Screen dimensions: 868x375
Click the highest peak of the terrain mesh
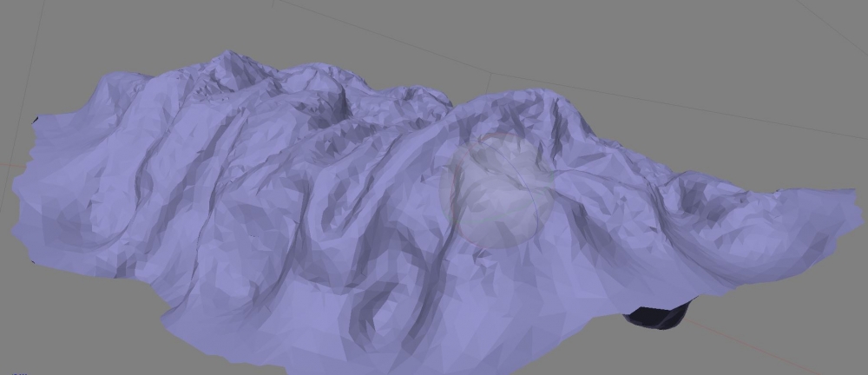point(228,56)
